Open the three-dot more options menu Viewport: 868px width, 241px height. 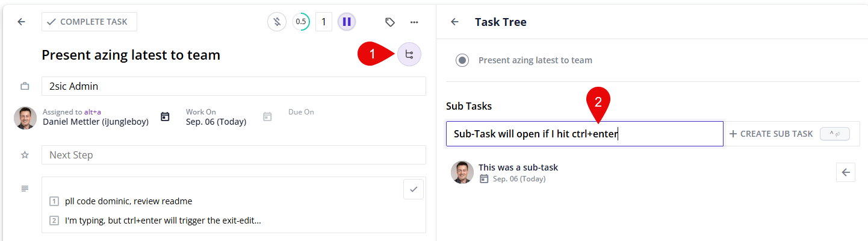click(414, 22)
